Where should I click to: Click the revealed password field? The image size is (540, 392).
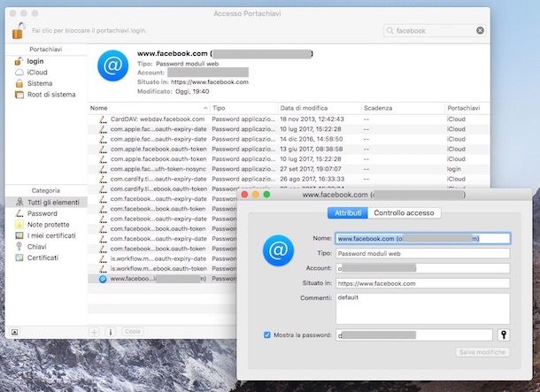(x=414, y=334)
